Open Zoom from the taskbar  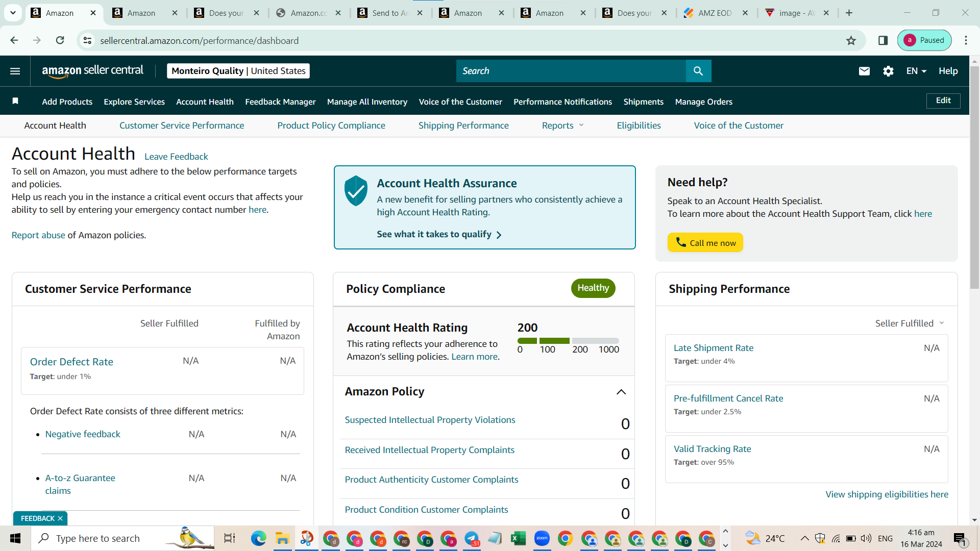click(542, 538)
